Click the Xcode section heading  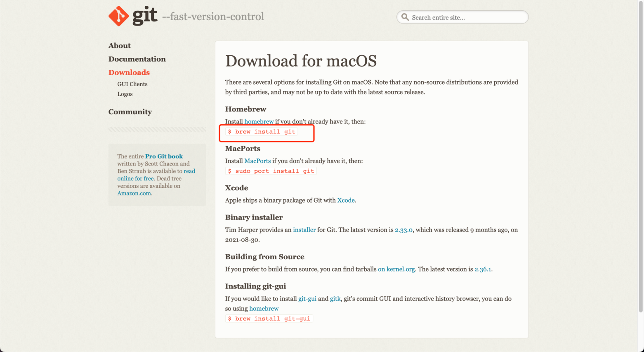(x=236, y=188)
